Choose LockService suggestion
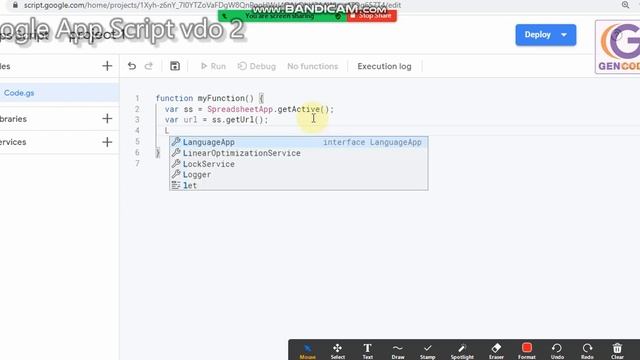The height and width of the screenshot is (360, 640). pyautogui.click(x=299, y=164)
